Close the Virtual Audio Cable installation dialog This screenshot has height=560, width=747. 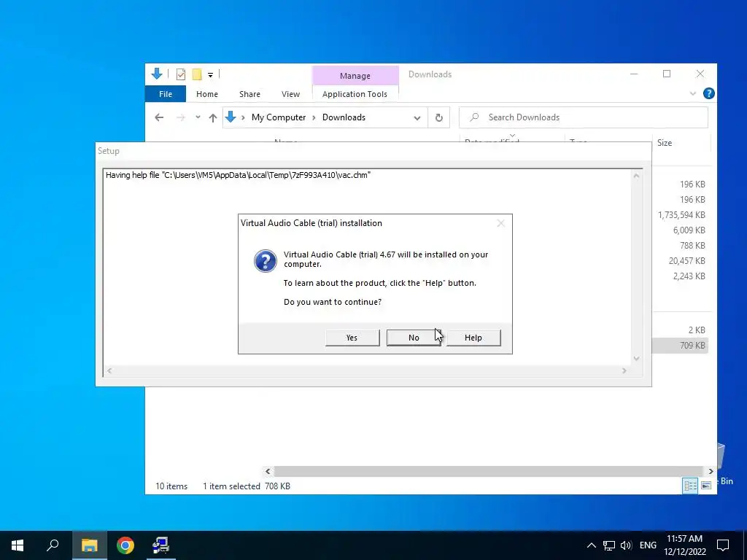click(500, 223)
